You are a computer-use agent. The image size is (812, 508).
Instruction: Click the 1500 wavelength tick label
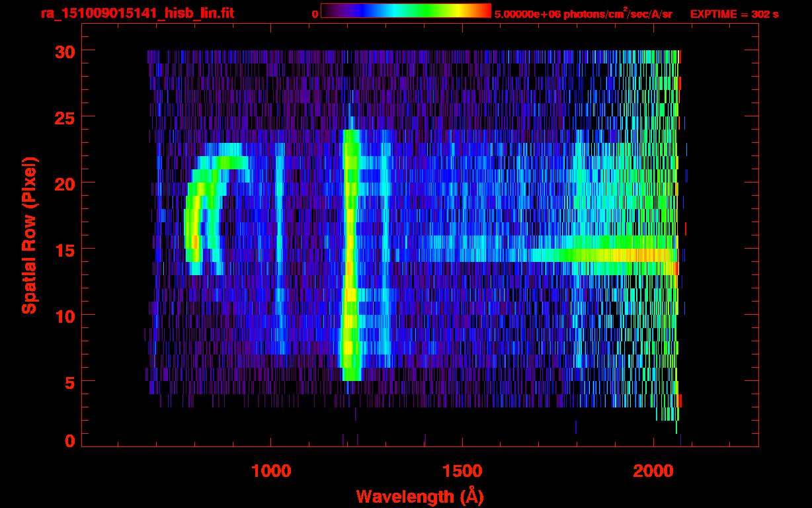pos(462,471)
